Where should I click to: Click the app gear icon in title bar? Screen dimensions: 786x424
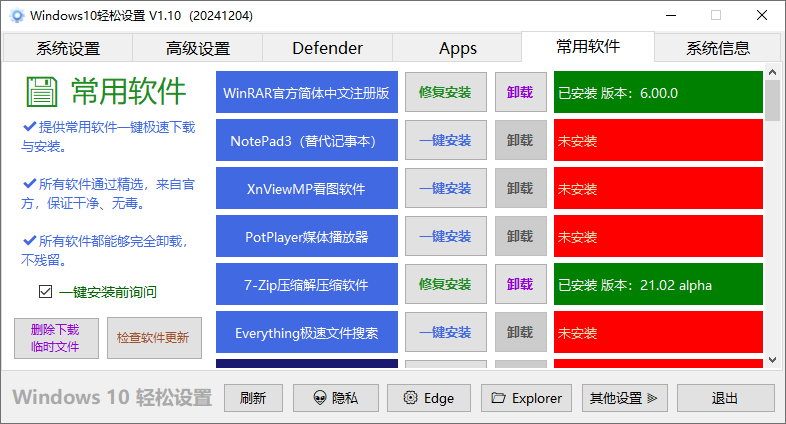point(17,16)
